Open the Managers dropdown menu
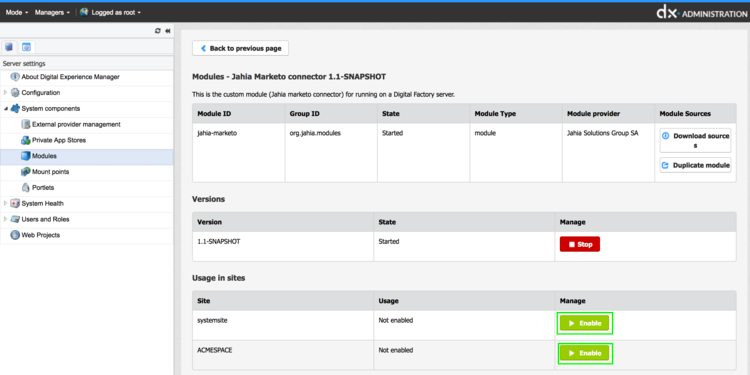 click(53, 12)
